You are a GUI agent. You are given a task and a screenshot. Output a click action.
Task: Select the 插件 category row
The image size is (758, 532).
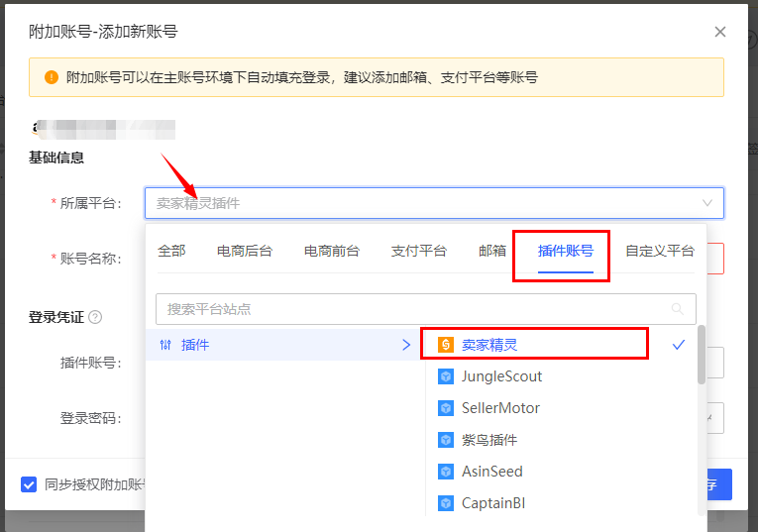[283, 345]
